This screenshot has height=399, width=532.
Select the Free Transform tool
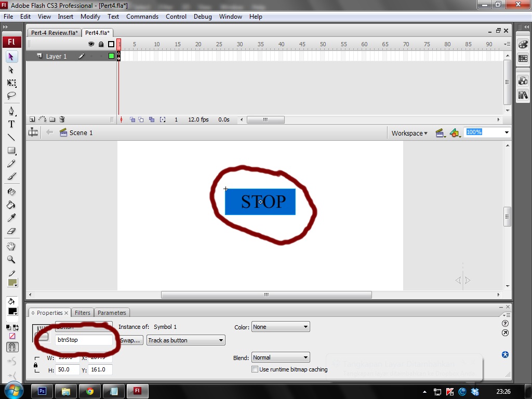11,83
